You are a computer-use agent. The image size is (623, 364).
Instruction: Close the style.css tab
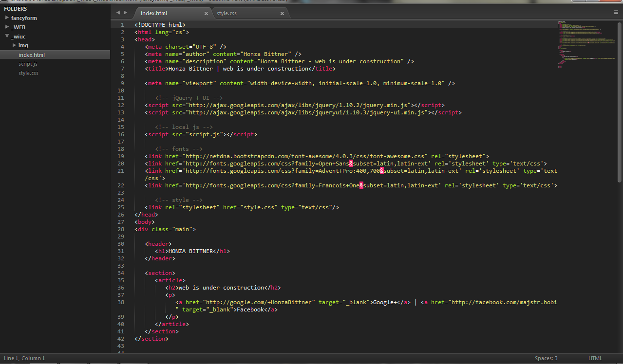pyautogui.click(x=282, y=14)
